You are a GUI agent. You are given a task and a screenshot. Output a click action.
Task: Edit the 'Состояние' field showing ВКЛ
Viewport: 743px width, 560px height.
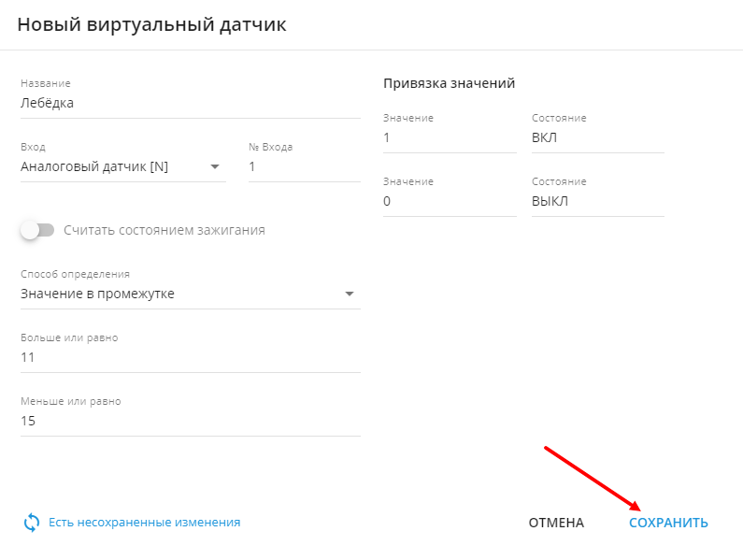(x=597, y=138)
